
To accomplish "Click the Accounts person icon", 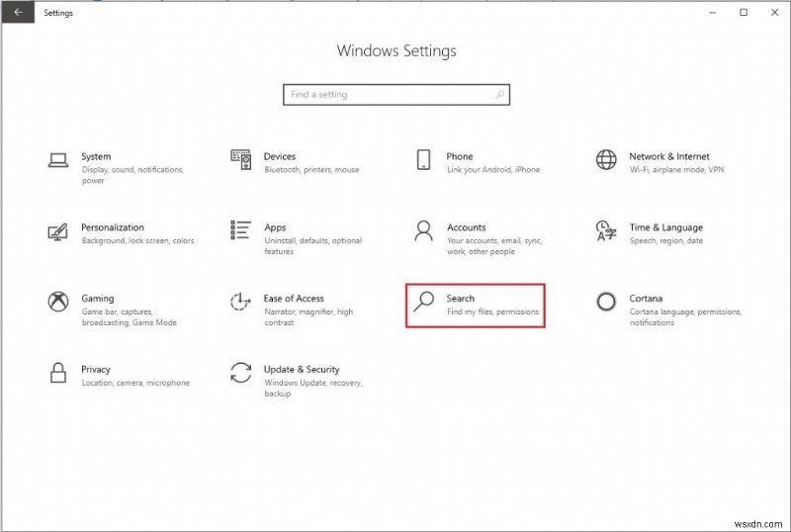I will 423,230.
